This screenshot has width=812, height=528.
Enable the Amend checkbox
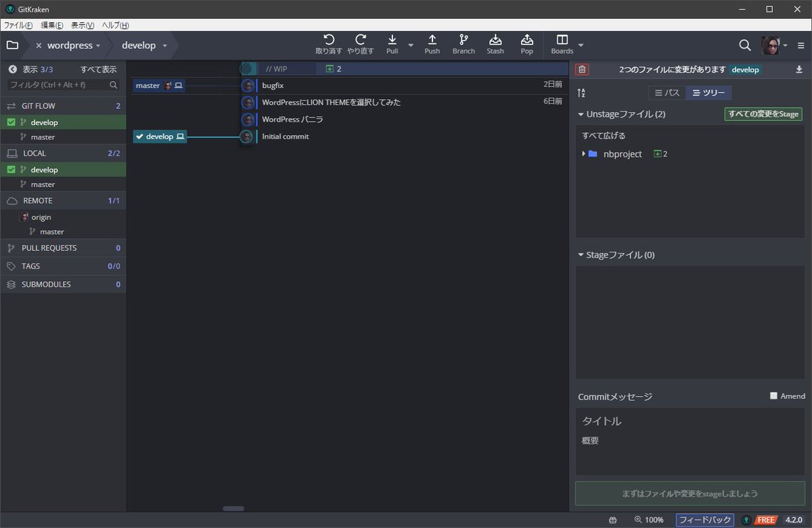click(774, 396)
